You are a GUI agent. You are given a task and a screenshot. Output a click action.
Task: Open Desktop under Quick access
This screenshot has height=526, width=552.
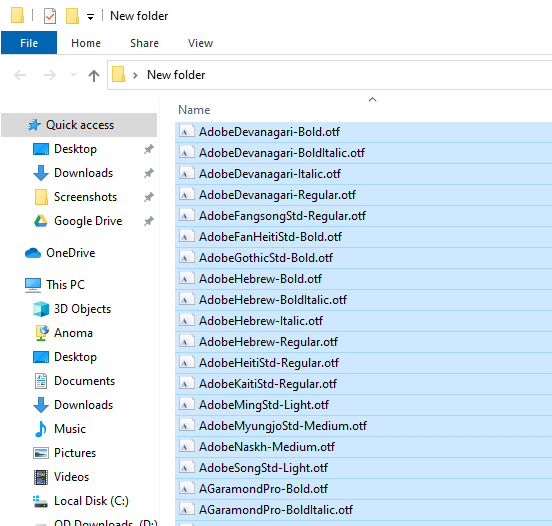[x=75, y=149]
